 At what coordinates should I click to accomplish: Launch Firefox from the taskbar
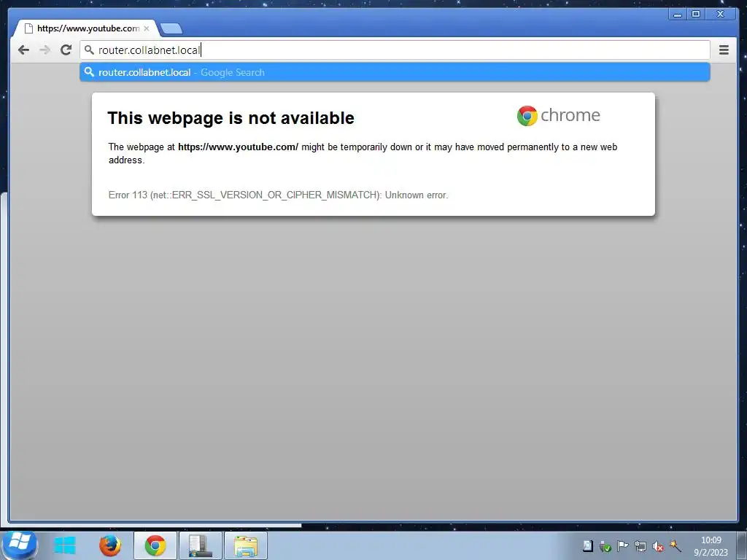click(109, 545)
